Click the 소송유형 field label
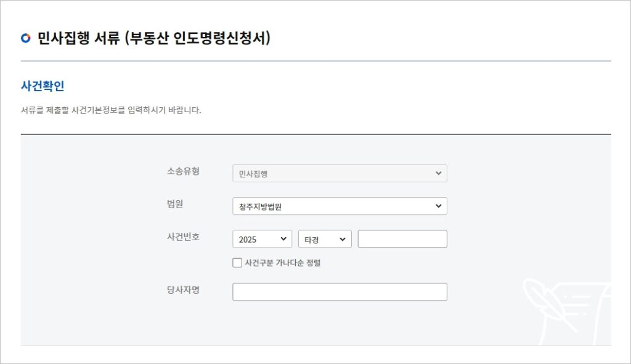 coord(183,171)
